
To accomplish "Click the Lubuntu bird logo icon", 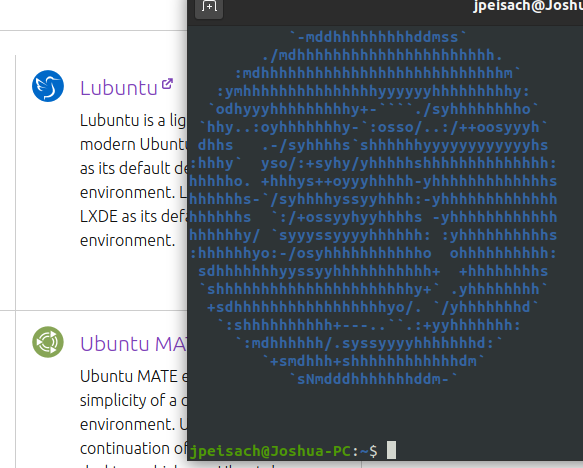I will (48, 86).
